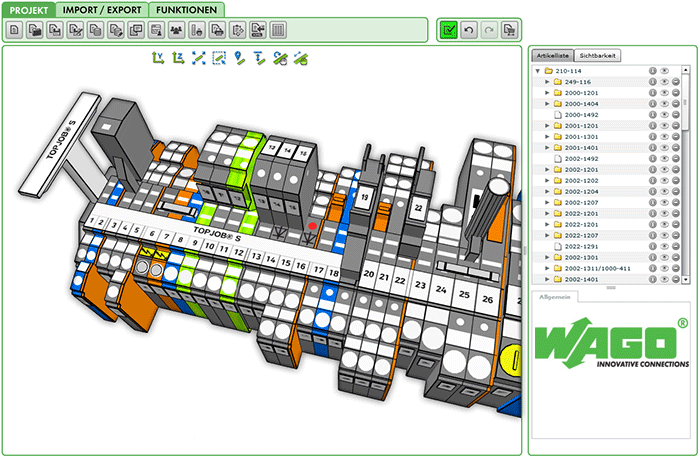Image resolution: width=700 pixels, height=458 pixels.
Task: Click the article list scroll-down arrow
Action: [686, 279]
